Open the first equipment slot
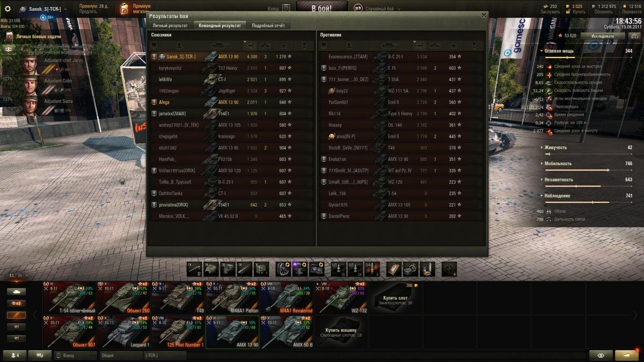Screen dimensions: 644x362 [x=283, y=268]
